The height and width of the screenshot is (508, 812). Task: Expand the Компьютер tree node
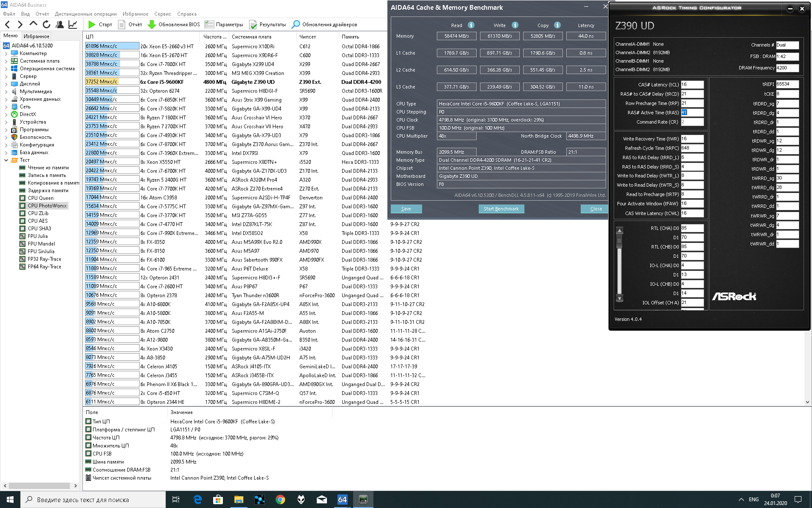pyautogui.click(x=6, y=53)
